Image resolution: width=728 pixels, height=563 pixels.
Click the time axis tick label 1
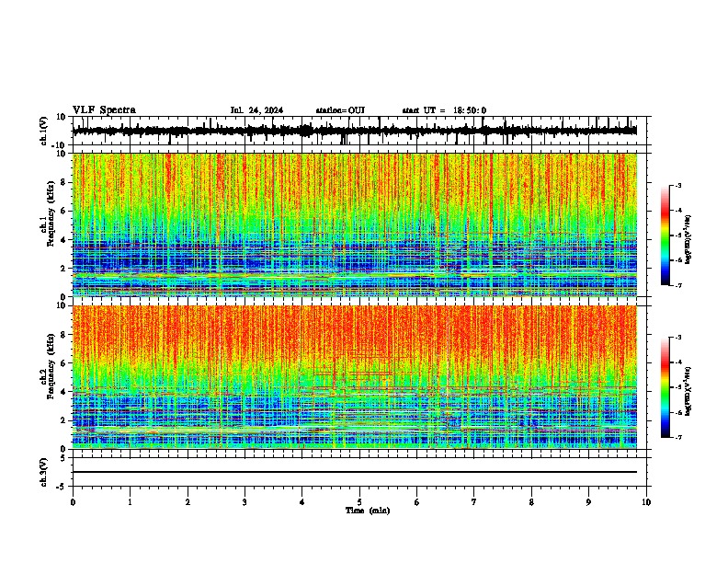click(x=130, y=502)
